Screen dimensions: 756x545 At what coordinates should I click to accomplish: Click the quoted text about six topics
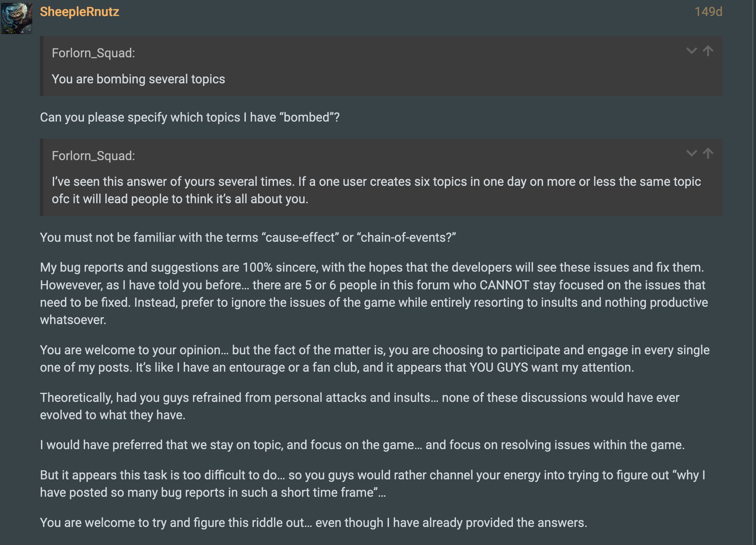[376, 190]
